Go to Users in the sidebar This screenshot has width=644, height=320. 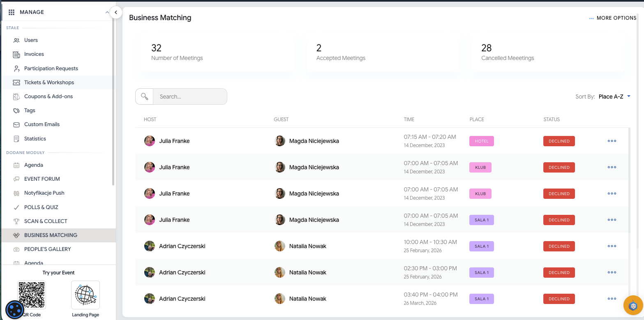[x=31, y=40]
